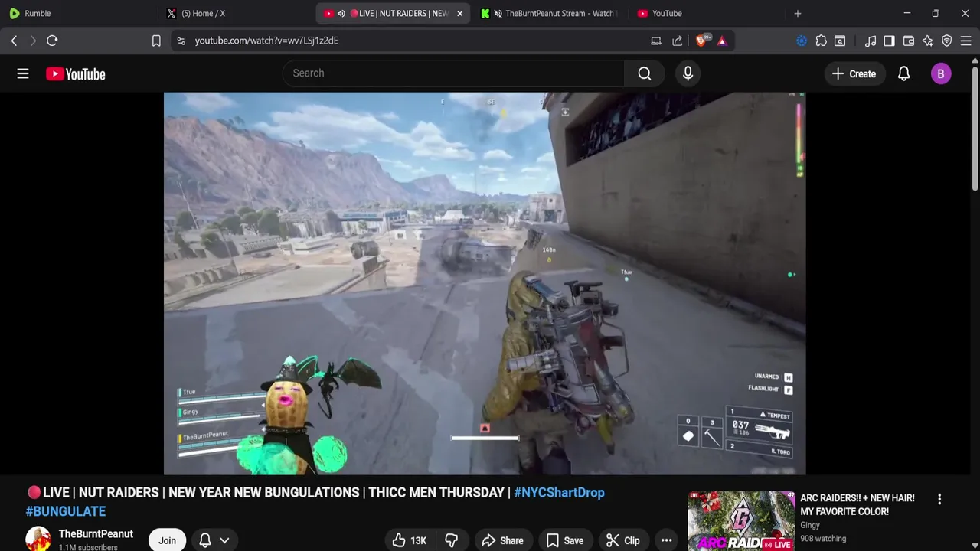Open the browser main menu

click(966, 41)
